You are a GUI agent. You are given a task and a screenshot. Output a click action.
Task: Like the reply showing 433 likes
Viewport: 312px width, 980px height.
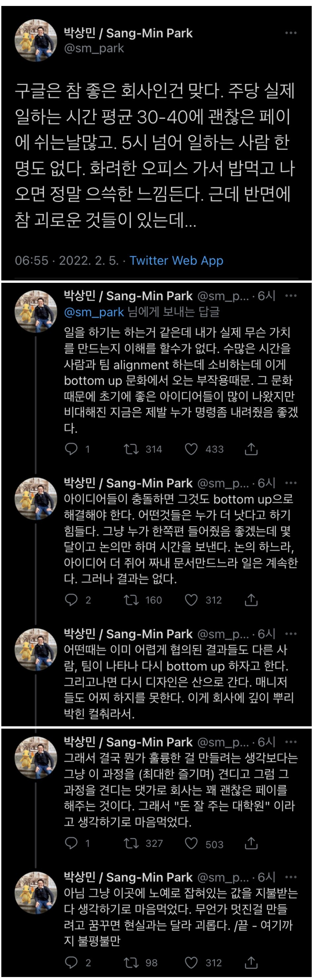191,449
